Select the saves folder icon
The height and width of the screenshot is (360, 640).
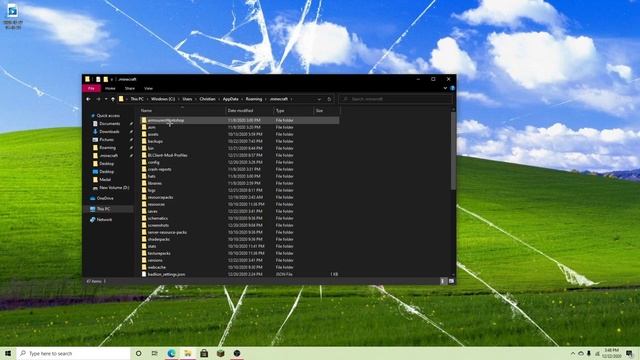tap(144, 211)
